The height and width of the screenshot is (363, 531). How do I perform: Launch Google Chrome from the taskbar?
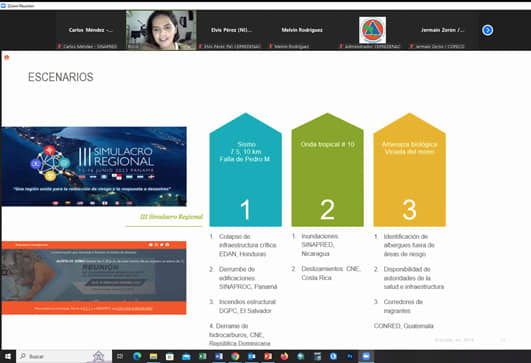coord(235,356)
